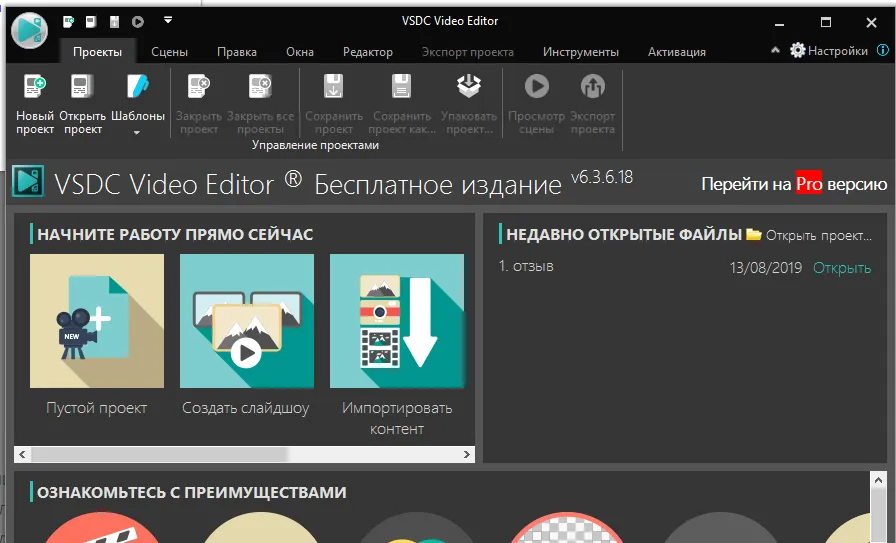
Task: Click the Закрыть все проекты icon
Action: pos(260,87)
